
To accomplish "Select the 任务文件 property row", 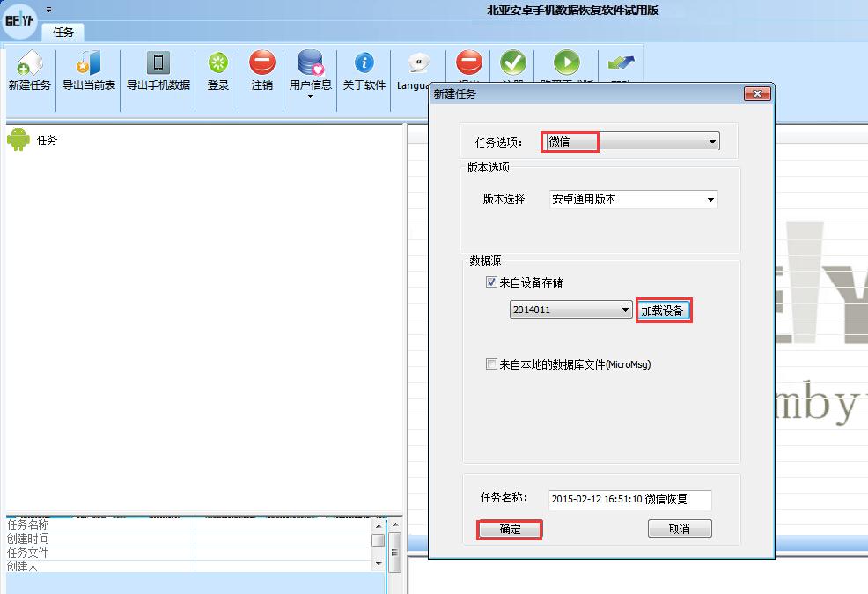I will (x=189, y=553).
